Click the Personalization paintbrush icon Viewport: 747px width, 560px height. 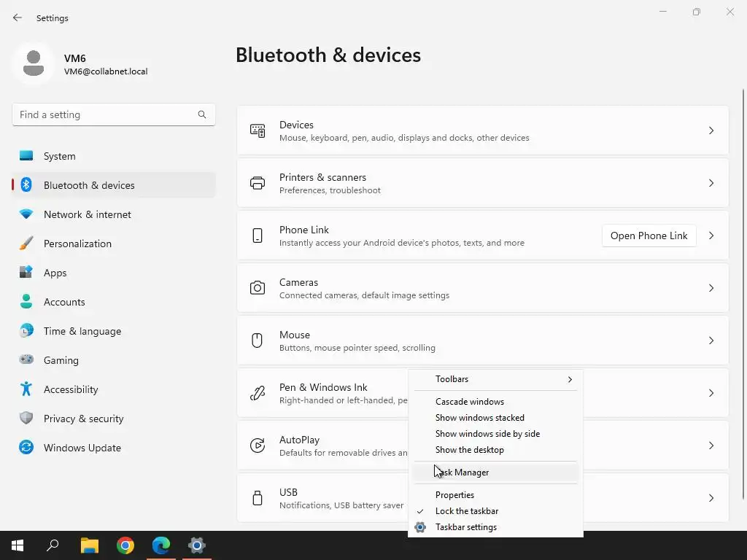tap(26, 244)
